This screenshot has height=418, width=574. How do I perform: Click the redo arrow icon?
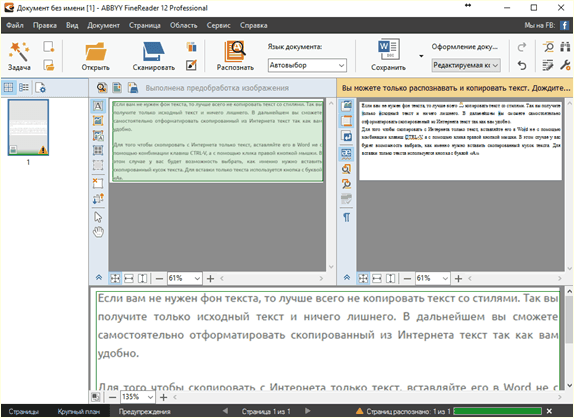tap(522, 47)
